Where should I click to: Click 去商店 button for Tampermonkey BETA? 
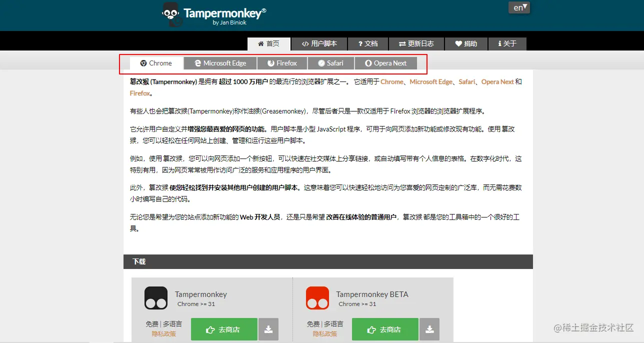coord(385,329)
